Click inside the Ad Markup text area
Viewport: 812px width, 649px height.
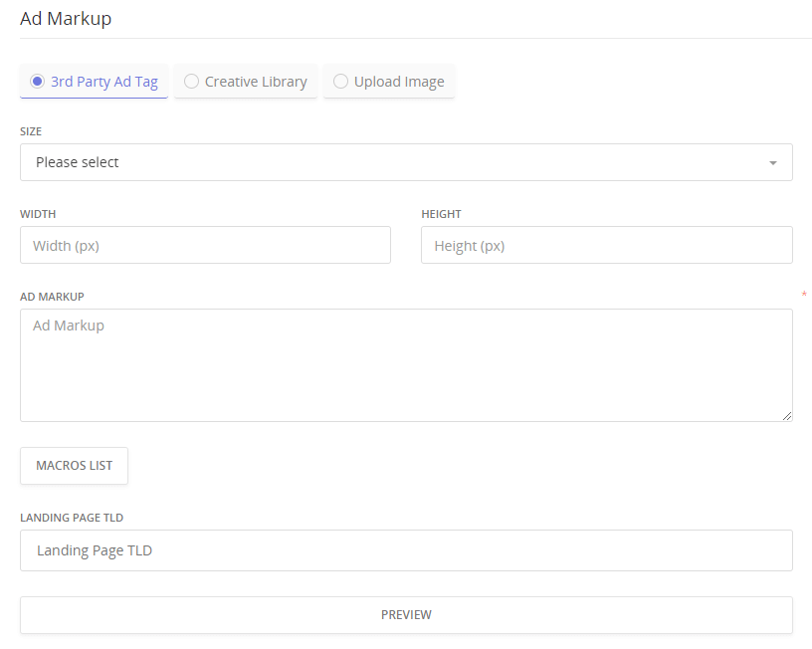[x=406, y=364]
